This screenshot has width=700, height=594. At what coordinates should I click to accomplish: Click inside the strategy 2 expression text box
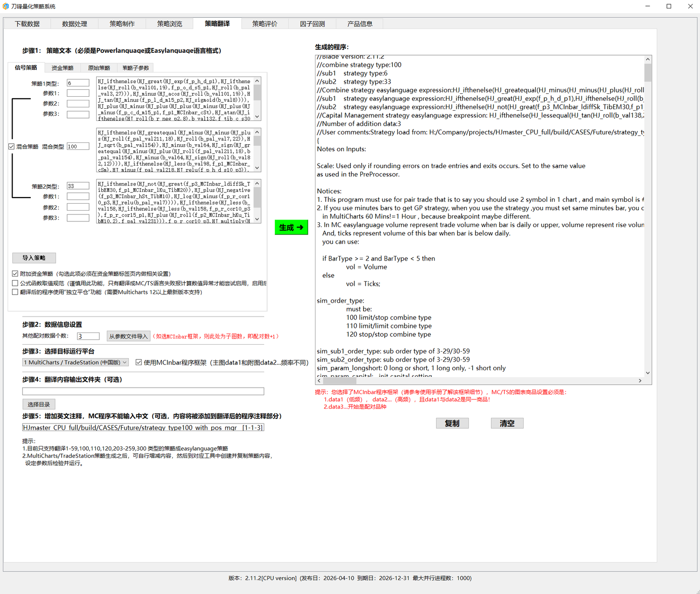tap(175, 202)
